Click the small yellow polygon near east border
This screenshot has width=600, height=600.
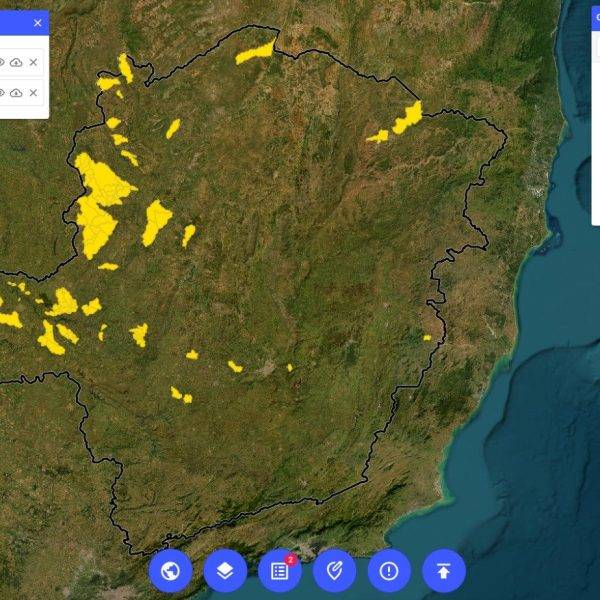coord(427,337)
